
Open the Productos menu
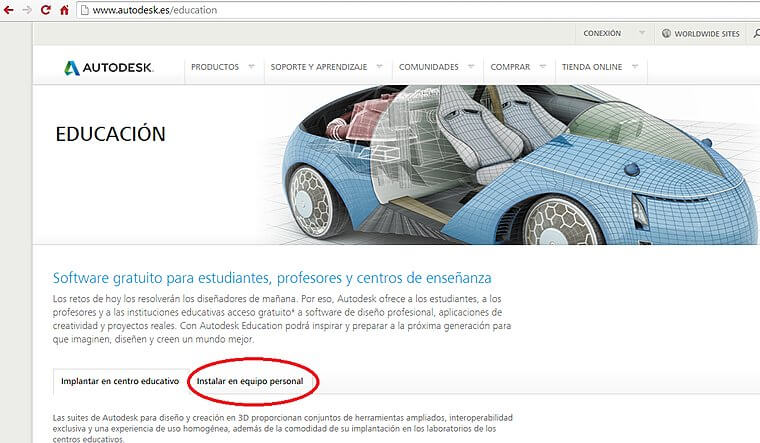215,67
